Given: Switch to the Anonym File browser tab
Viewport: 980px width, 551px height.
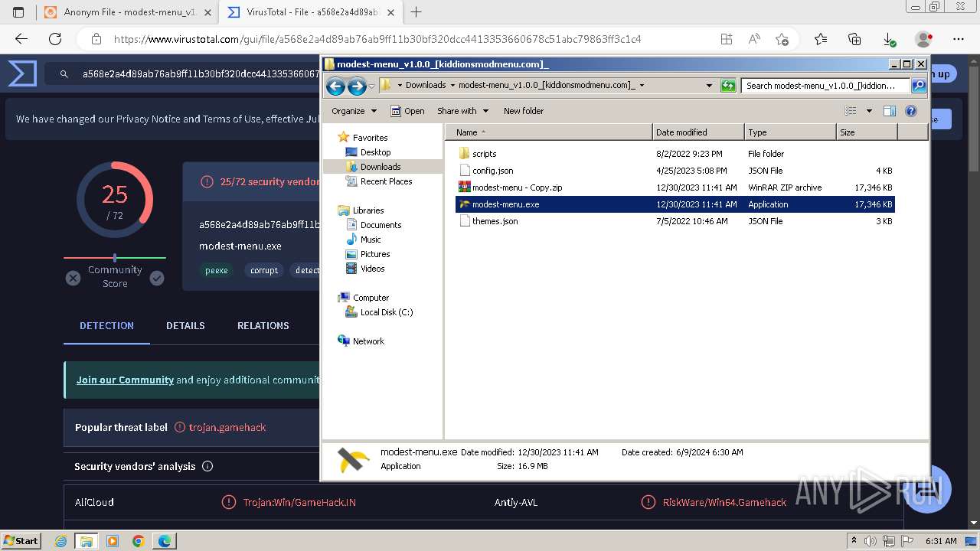Looking at the screenshot, I should tap(126, 12).
